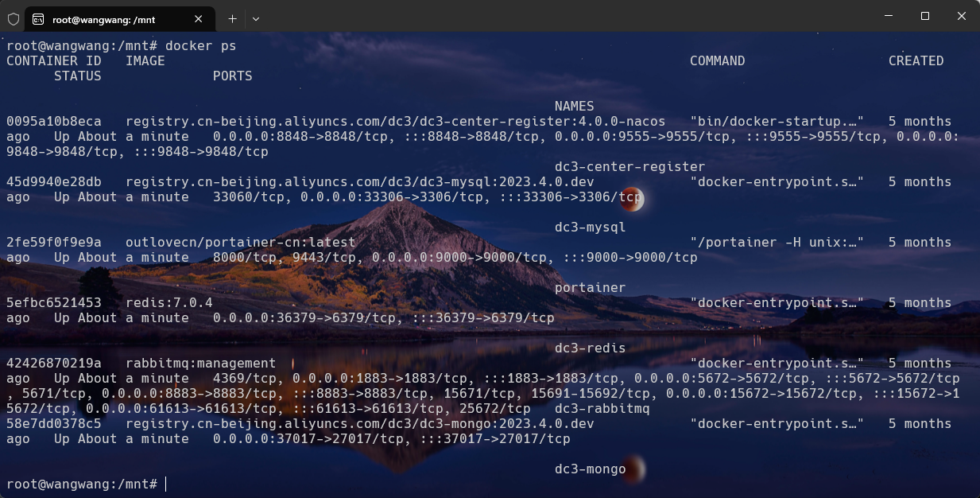Click the outlovecn/portainer-cn:latest image text
The height and width of the screenshot is (498, 980).
point(240,243)
